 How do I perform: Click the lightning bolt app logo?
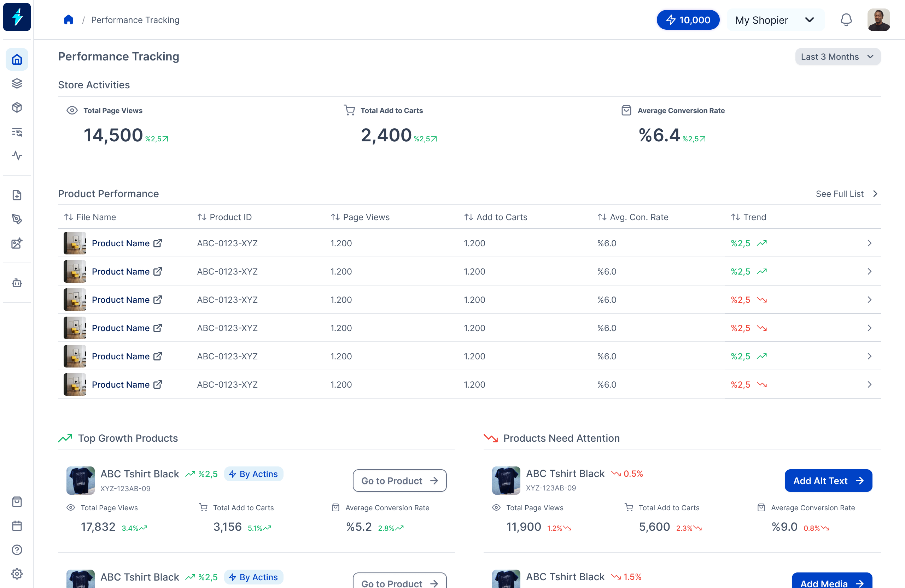pos(17,17)
